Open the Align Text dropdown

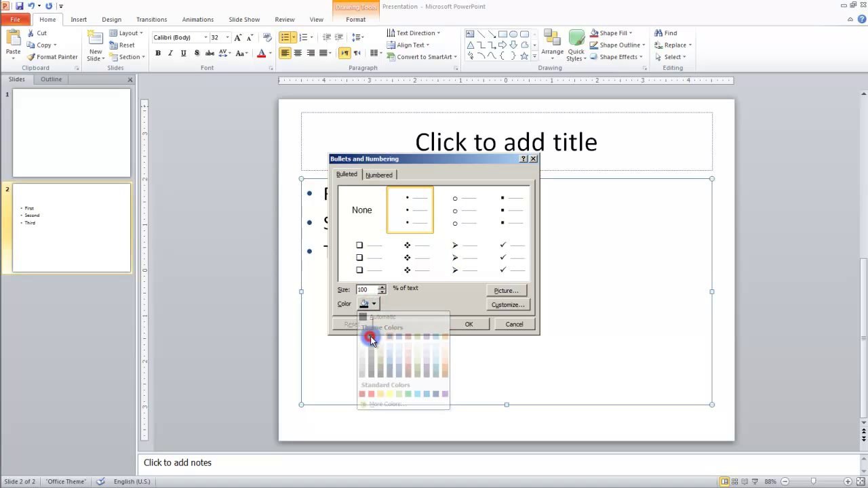click(408, 45)
